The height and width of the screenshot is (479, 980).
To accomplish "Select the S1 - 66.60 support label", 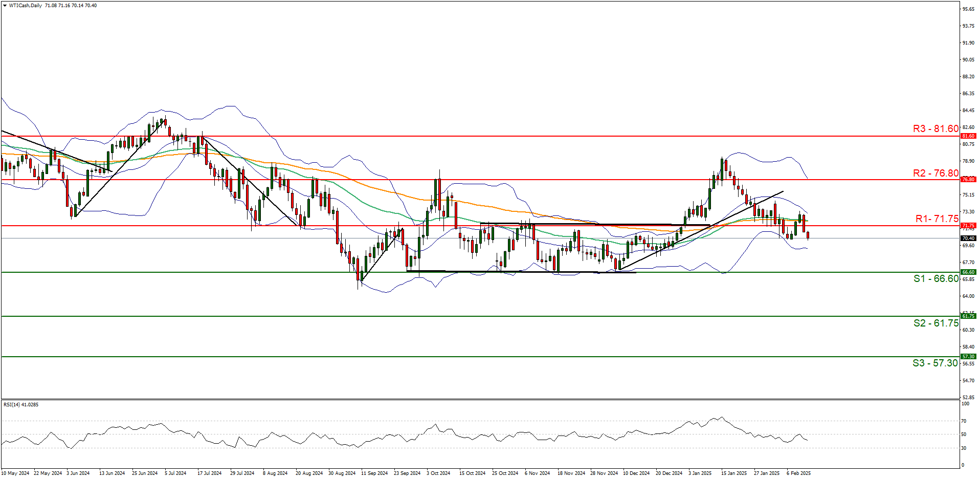I will click(x=936, y=279).
